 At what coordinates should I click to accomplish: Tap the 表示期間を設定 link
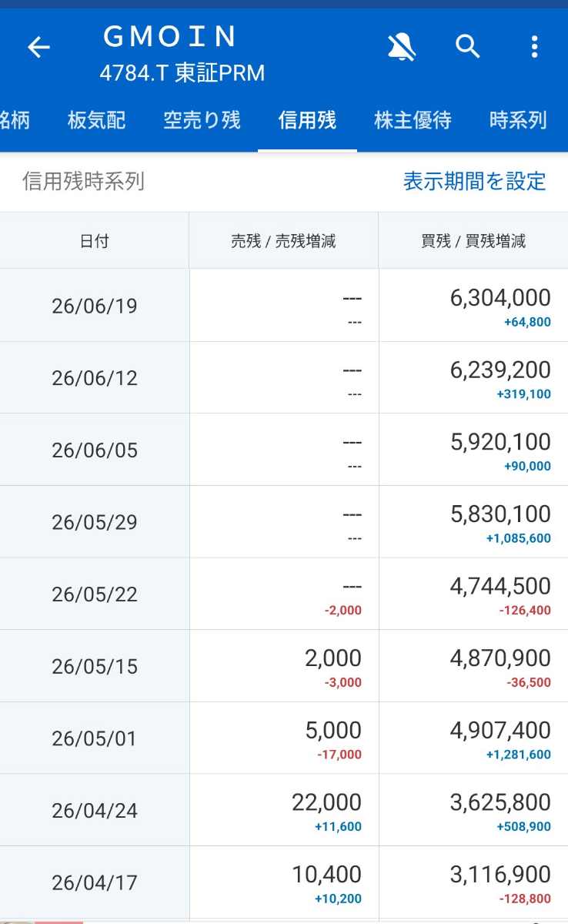[475, 182]
